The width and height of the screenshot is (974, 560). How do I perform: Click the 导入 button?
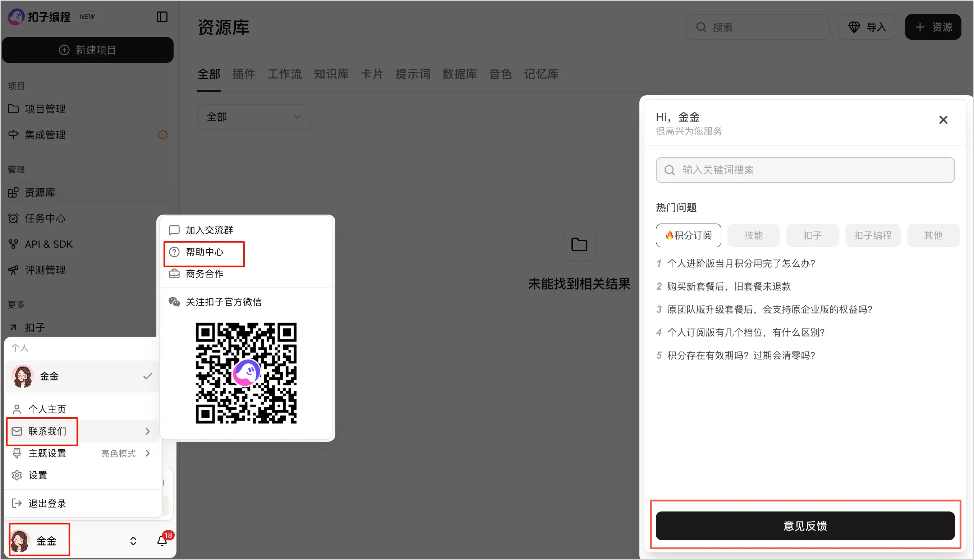(867, 27)
